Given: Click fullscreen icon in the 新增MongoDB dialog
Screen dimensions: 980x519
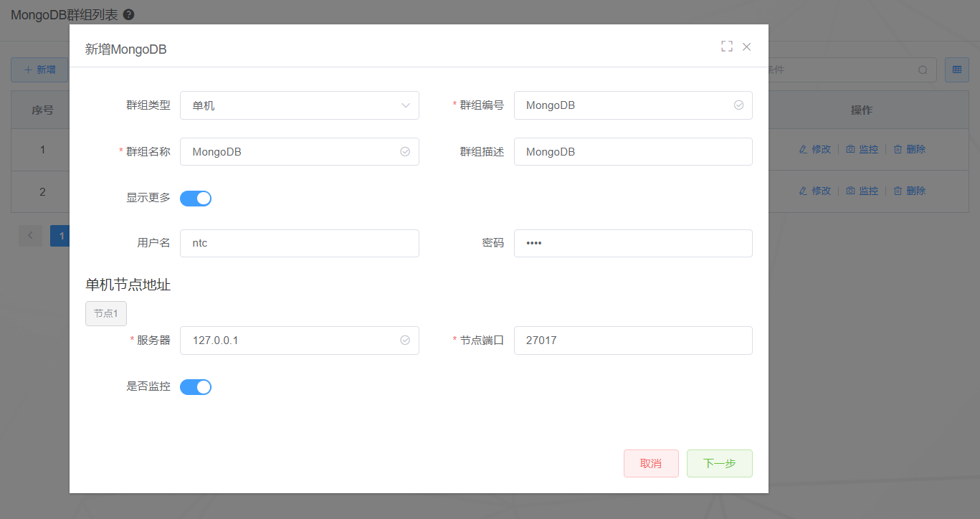Looking at the screenshot, I should pos(727,47).
